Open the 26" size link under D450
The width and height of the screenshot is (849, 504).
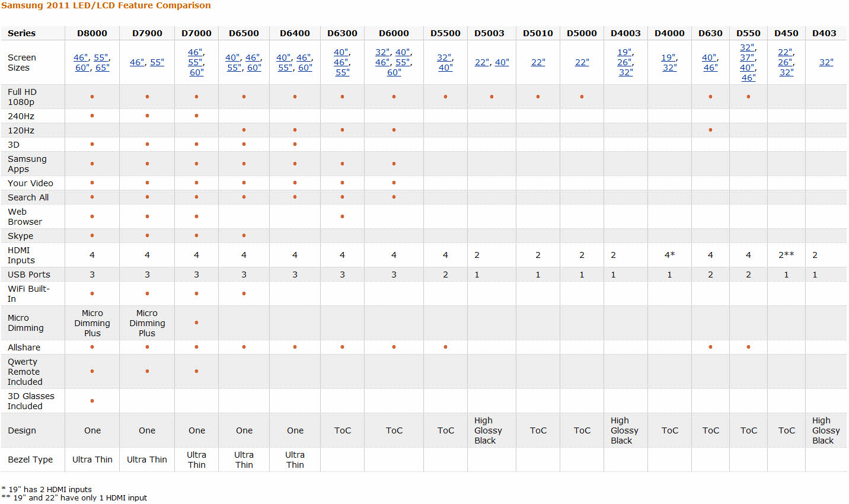786,62
